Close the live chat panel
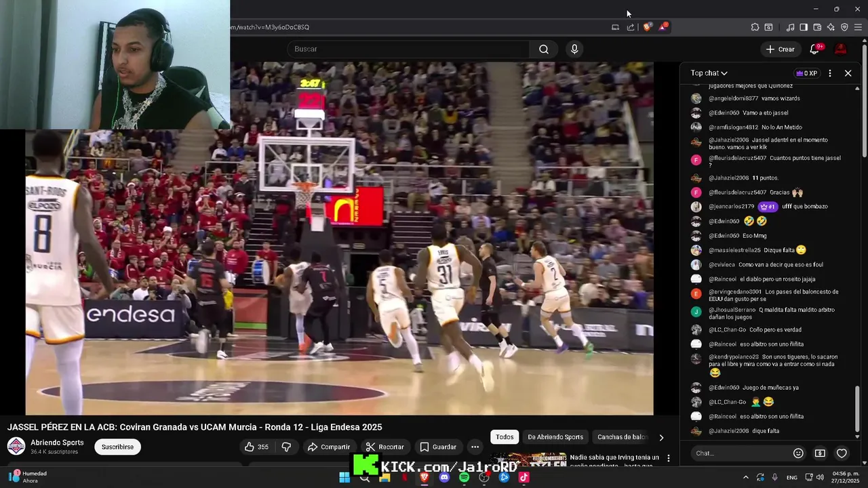868x488 pixels. pyautogui.click(x=848, y=73)
